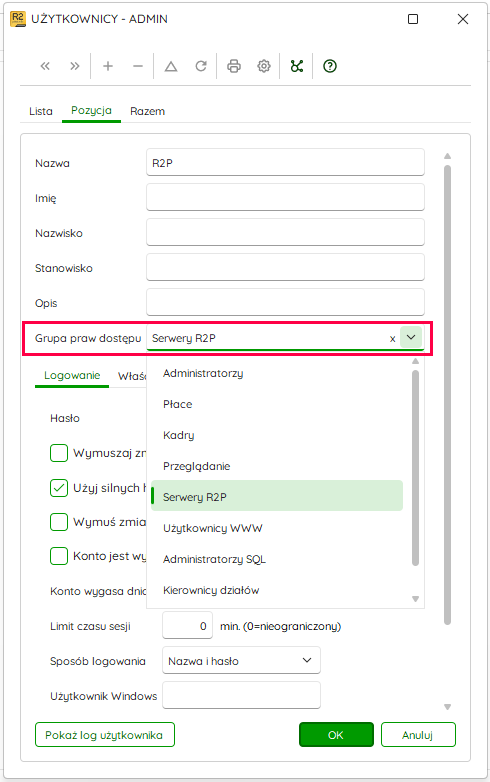Screen dimensions: 490x782
Task: Collapse the Grupa praw dostępu dropdown arrow
Action: 411,337
